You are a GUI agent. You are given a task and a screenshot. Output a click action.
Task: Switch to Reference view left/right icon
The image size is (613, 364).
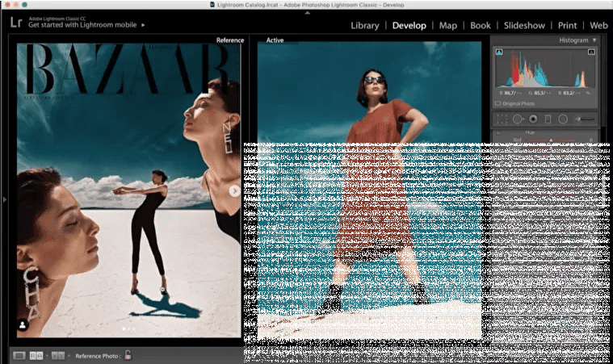[36, 355]
